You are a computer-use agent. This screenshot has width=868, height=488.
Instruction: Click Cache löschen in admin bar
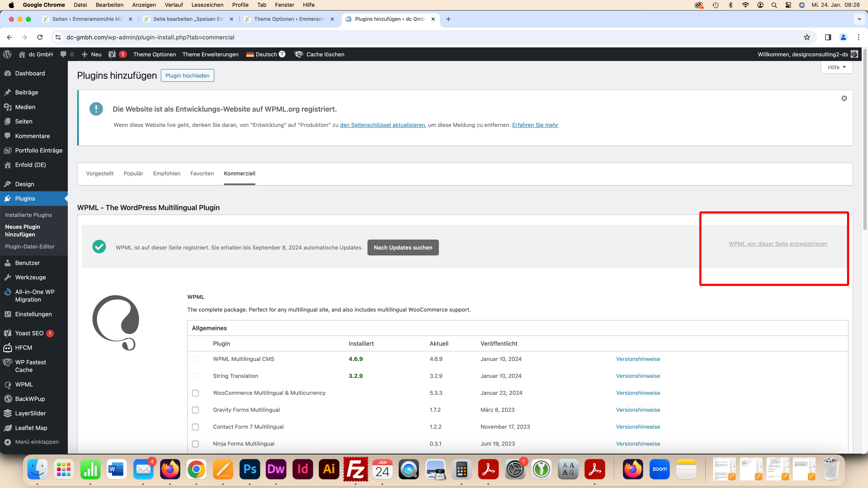[x=319, y=54]
